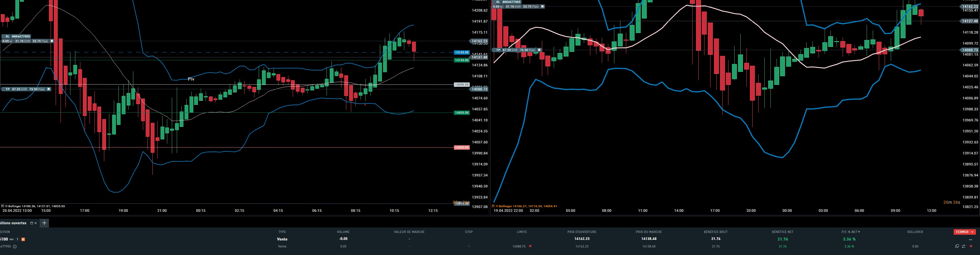
Task: Sort by the VOLUME column header
Action: click(343, 232)
